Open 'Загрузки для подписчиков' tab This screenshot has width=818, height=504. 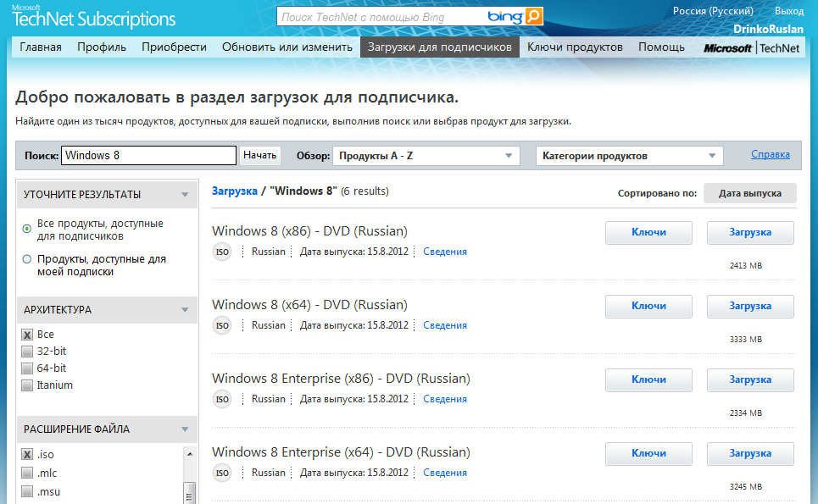click(x=440, y=47)
